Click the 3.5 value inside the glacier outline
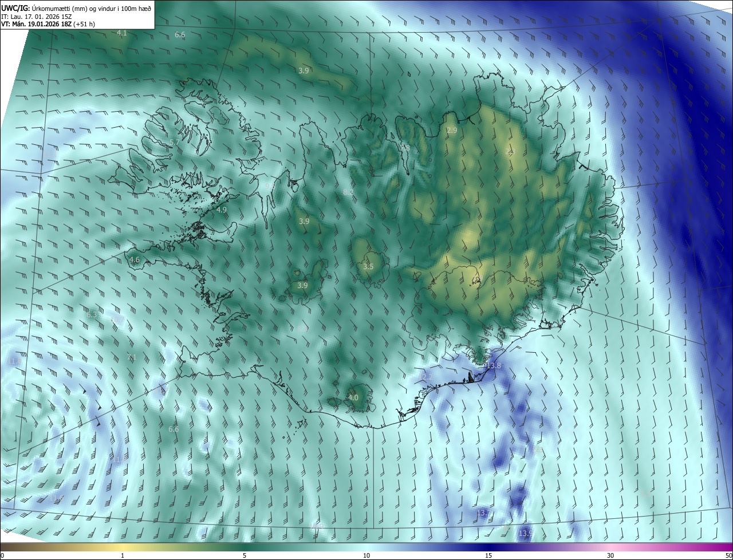 368,267
